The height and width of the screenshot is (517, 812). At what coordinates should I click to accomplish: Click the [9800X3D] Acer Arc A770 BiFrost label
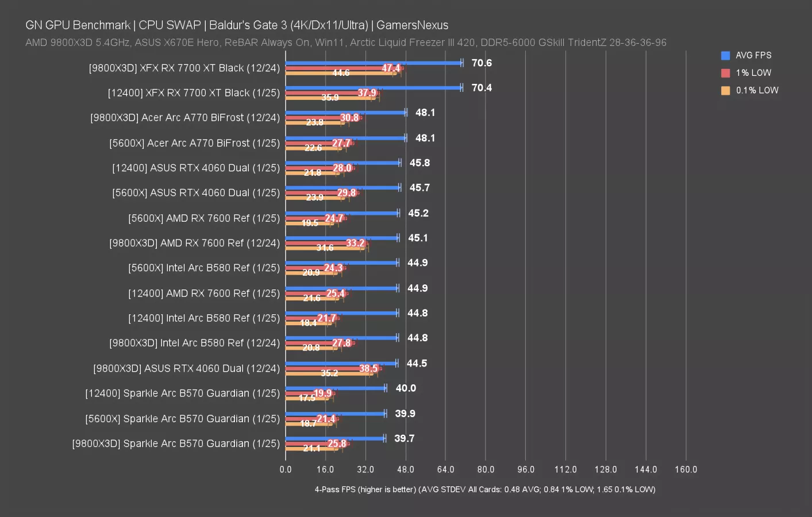tap(184, 118)
